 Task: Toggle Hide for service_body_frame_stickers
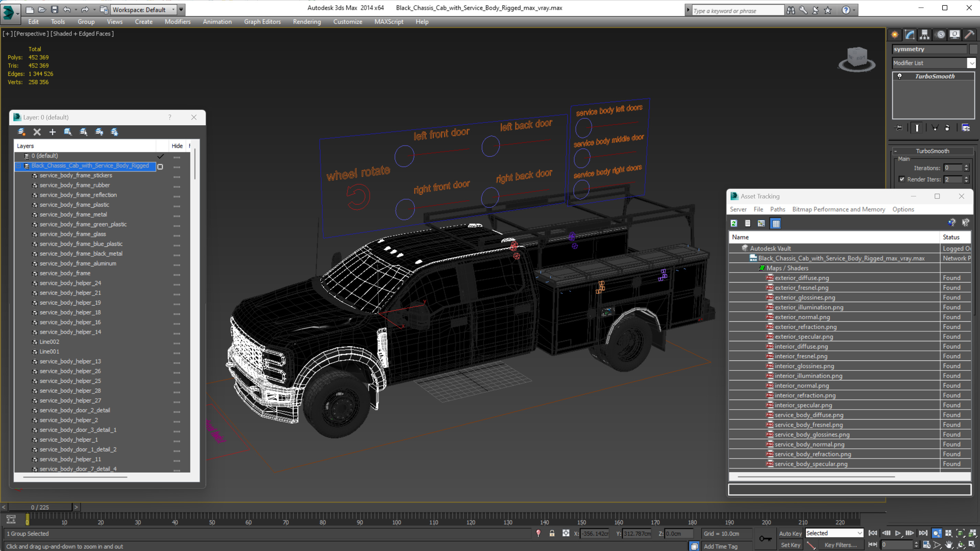[177, 176]
